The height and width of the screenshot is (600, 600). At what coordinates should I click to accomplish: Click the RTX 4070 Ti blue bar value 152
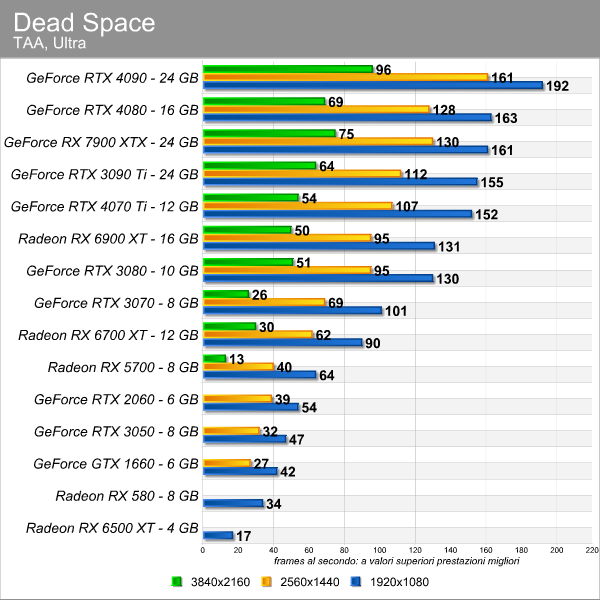coord(487,215)
